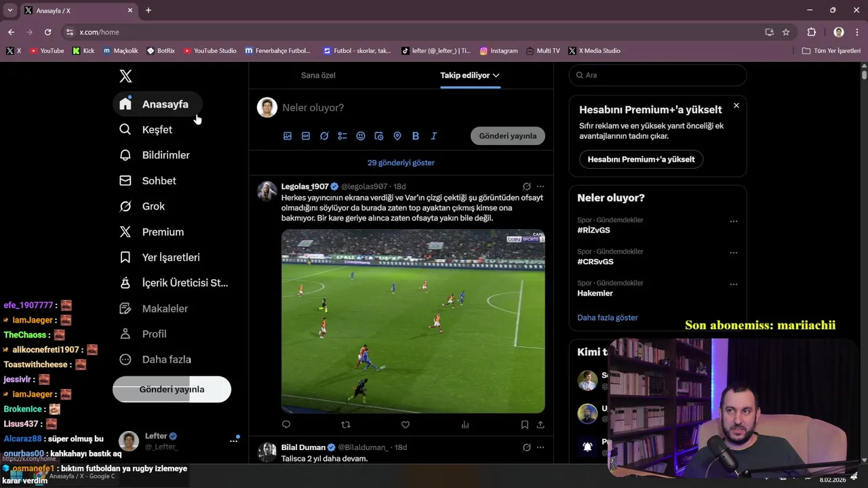
Task: Share the Legolas_1907 post
Action: (540, 425)
